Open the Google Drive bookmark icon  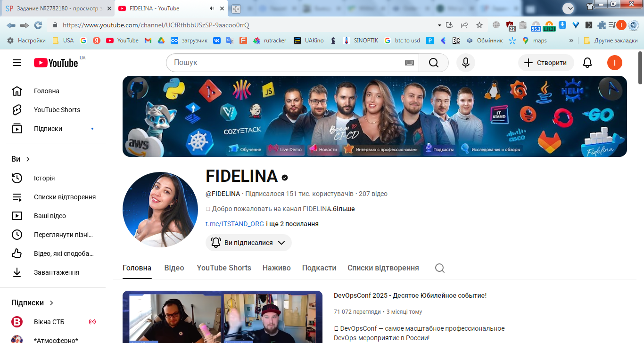click(x=161, y=41)
